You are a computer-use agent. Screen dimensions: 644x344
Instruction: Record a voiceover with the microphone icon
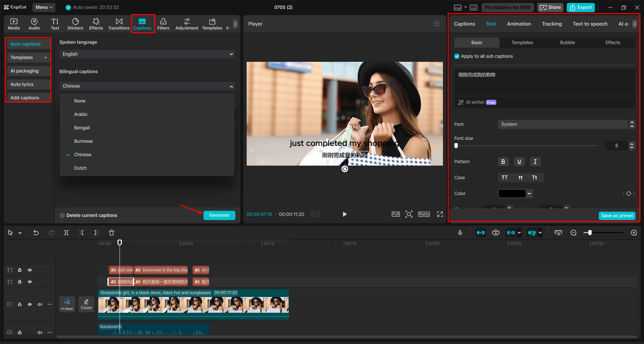[x=460, y=232]
